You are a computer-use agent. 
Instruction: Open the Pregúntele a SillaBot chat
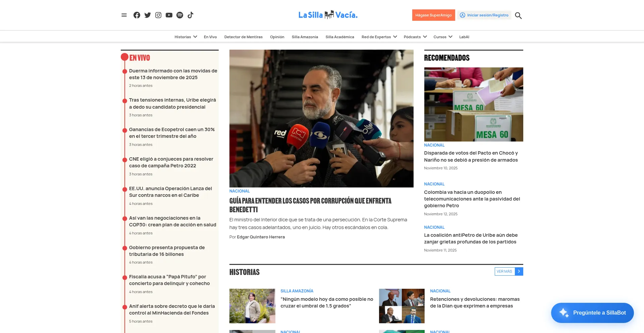pos(592,313)
